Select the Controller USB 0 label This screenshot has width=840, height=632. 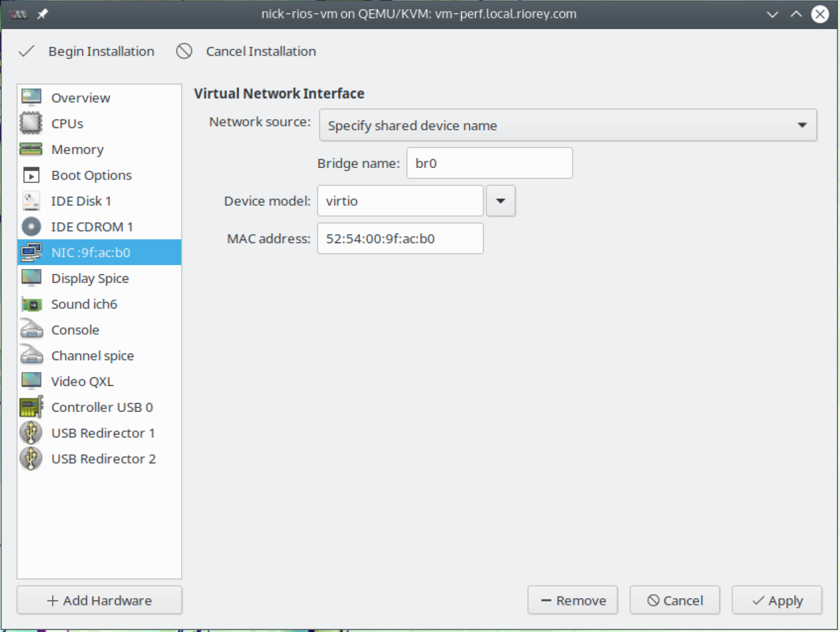[x=102, y=407]
